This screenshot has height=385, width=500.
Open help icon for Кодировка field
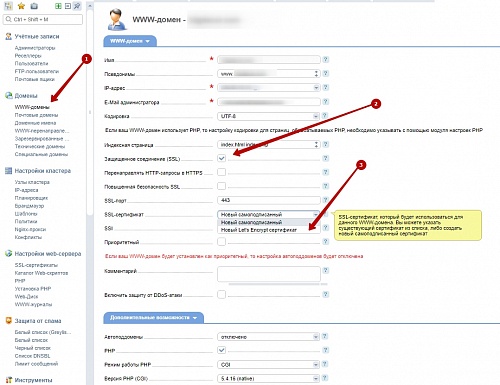326,116
